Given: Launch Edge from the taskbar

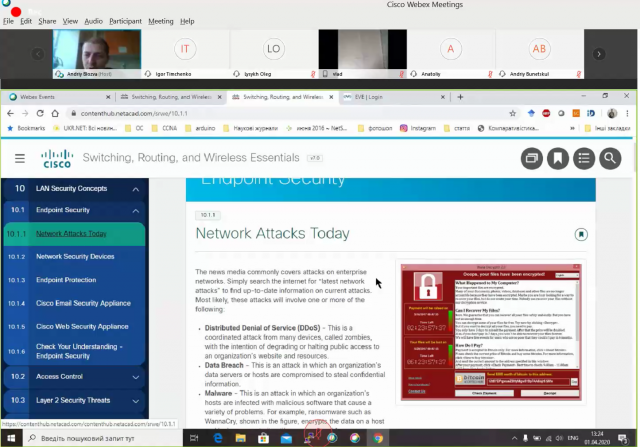Looking at the screenshot, I should tap(218, 438).
